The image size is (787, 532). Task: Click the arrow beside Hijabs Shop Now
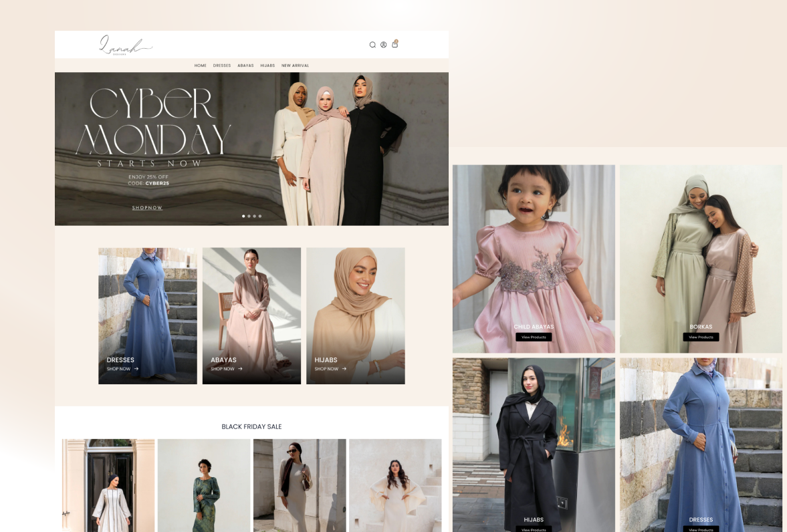344,369
